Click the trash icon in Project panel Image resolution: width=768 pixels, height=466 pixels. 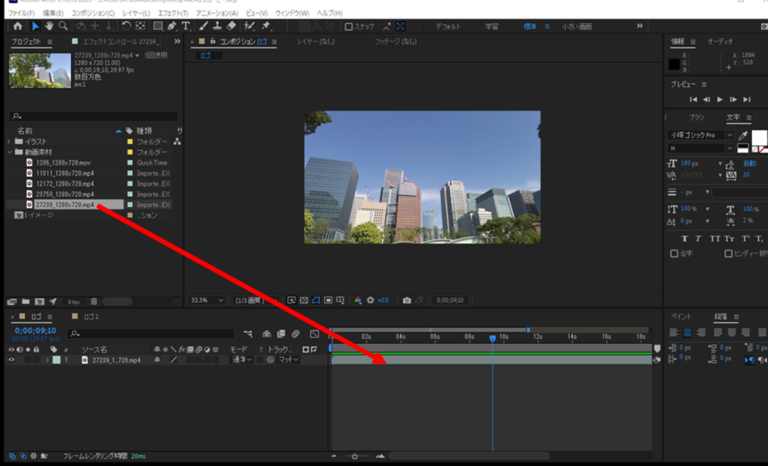pyautogui.click(x=94, y=300)
